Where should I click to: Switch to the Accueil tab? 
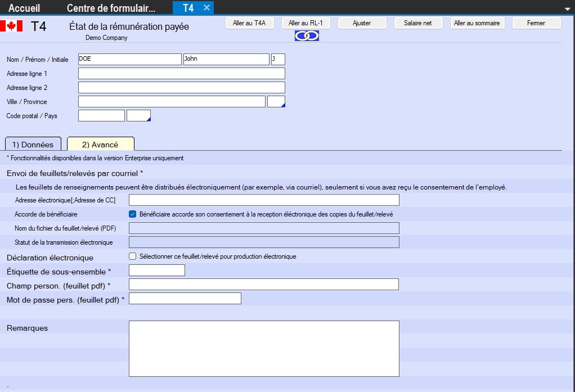click(x=24, y=8)
